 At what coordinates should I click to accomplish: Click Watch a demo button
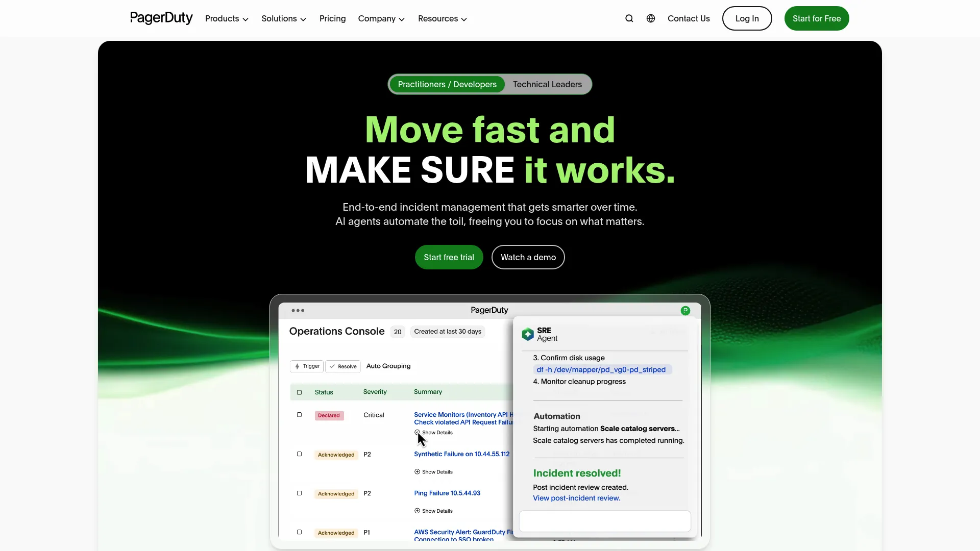528,257
